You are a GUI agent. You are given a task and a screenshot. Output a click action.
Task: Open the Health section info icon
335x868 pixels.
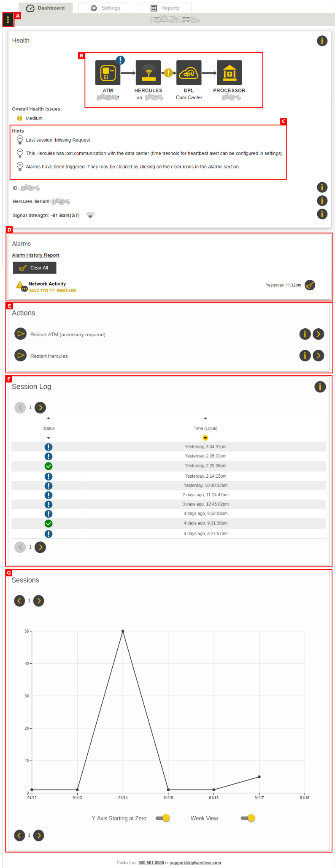coord(322,41)
